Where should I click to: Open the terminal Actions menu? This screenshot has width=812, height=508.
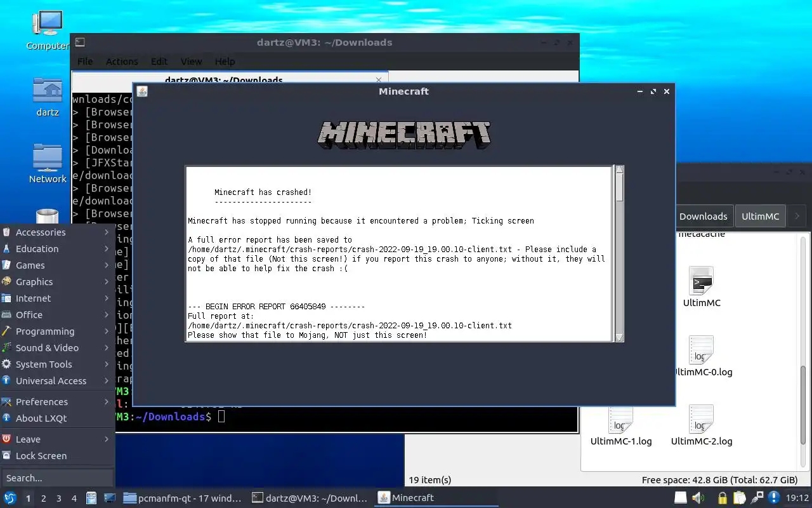click(122, 62)
